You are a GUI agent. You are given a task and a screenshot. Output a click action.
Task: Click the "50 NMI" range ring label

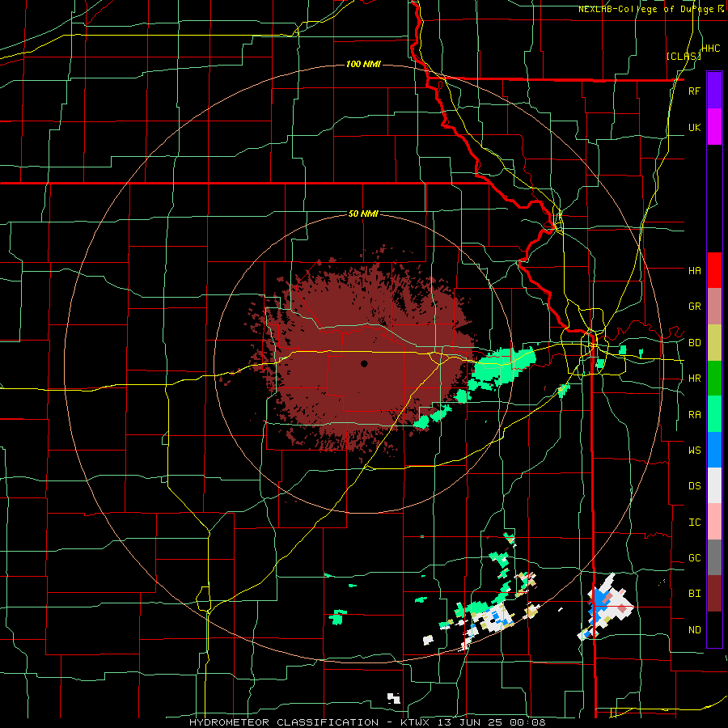click(363, 214)
